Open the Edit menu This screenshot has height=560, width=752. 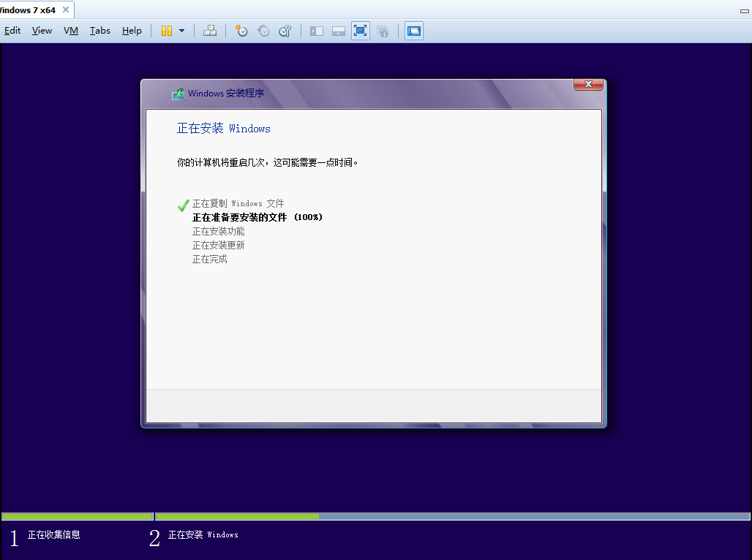(x=12, y=31)
